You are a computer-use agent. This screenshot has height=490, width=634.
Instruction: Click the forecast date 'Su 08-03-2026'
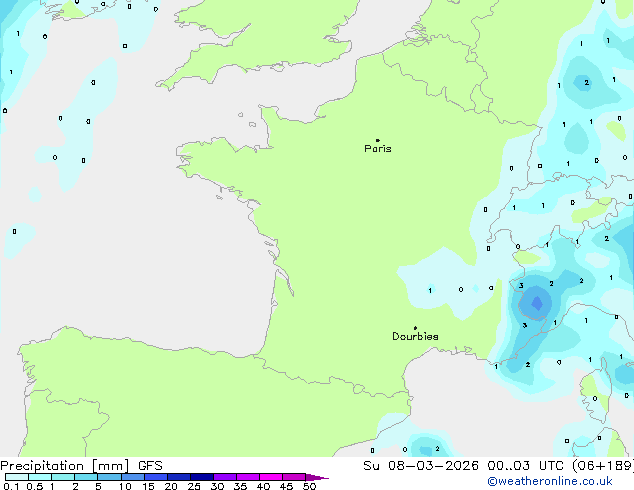[421, 466]
